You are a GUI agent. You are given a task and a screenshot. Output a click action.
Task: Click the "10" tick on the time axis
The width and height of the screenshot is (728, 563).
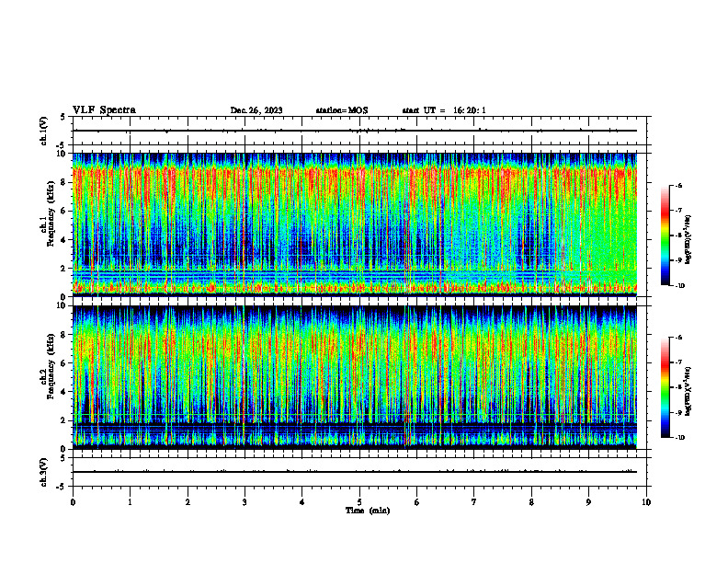(x=646, y=502)
